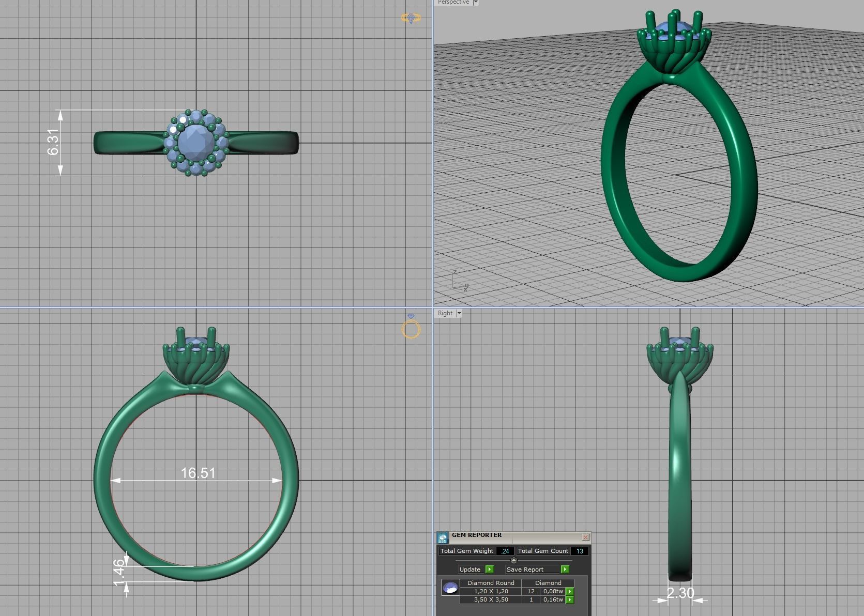Click the front-view ring icon in the lower-left viewport

pos(411,327)
